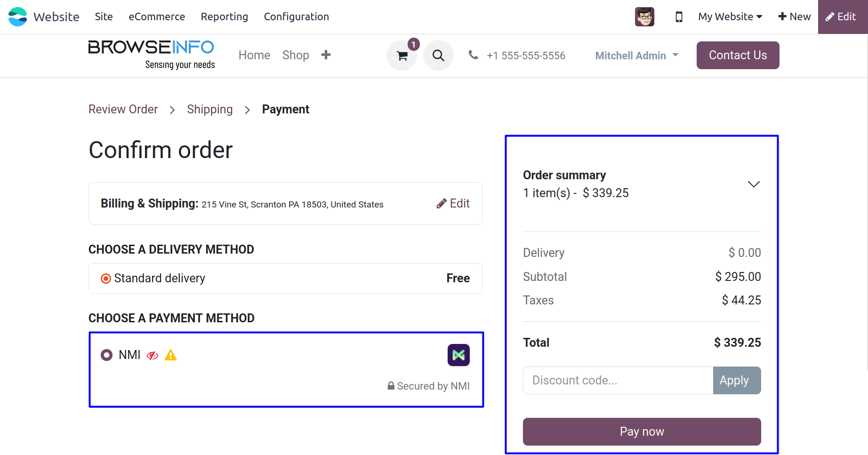Click the mobile preview phone icon
868x455 pixels.
679,17
